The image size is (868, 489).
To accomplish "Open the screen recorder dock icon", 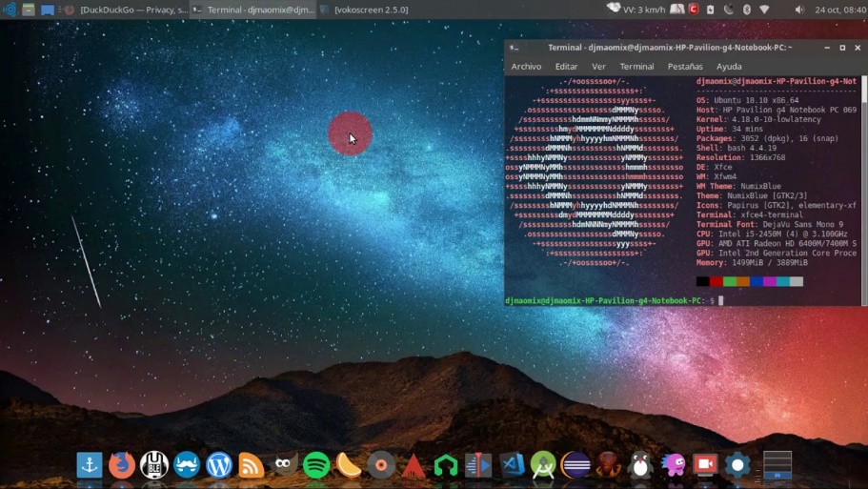I will pos(705,465).
